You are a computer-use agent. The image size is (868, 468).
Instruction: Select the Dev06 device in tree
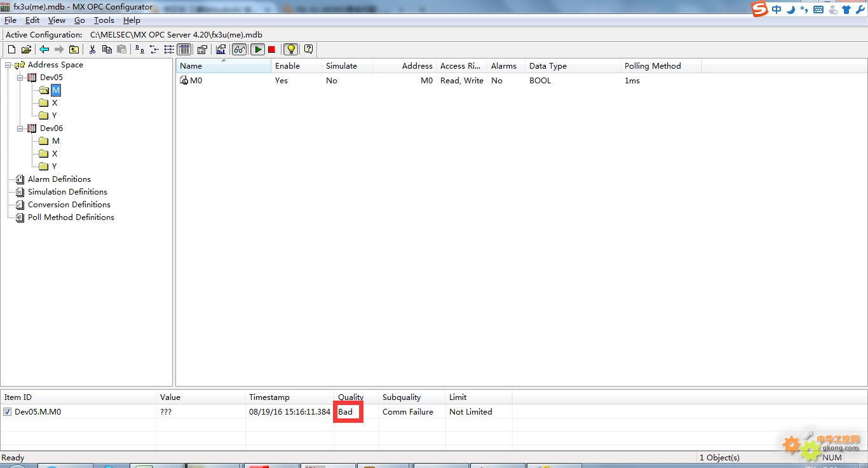(x=51, y=128)
